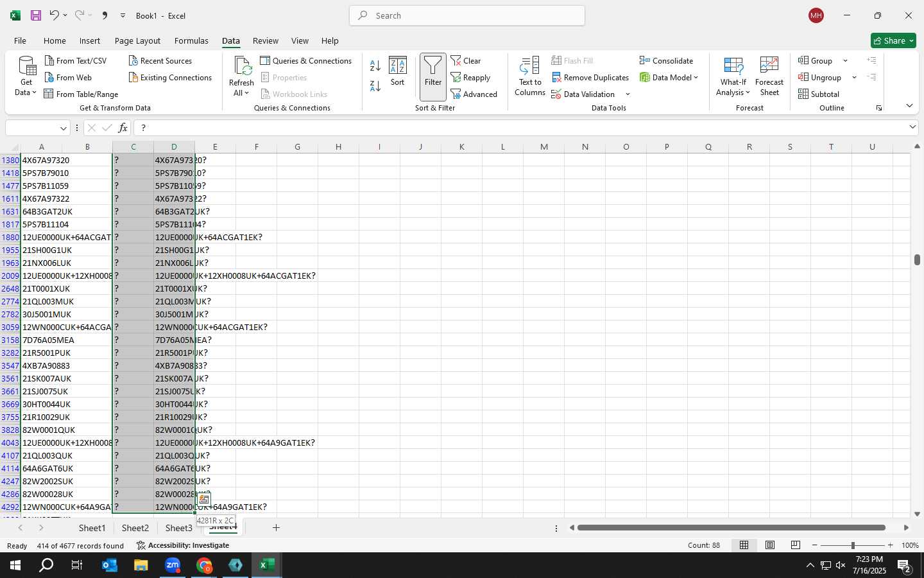This screenshot has width=924, height=578.
Task: Open Outlook from the taskbar
Action: (x=110, y=565)
